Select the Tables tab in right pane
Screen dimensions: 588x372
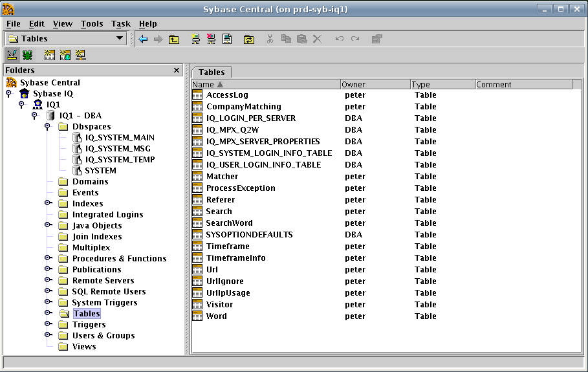pos(212,72)
